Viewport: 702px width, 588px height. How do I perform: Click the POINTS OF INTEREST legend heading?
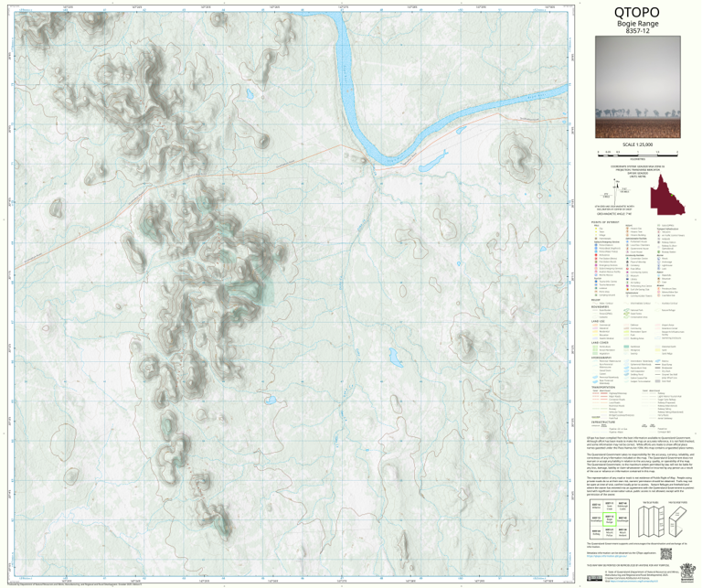click(605, 222)
